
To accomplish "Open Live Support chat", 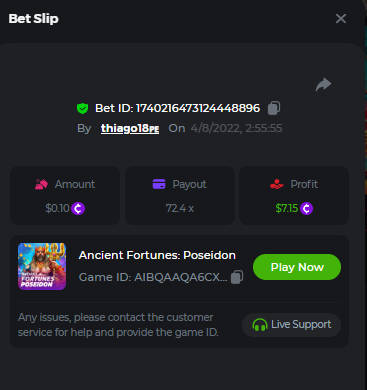I will [x=291, y=325].
